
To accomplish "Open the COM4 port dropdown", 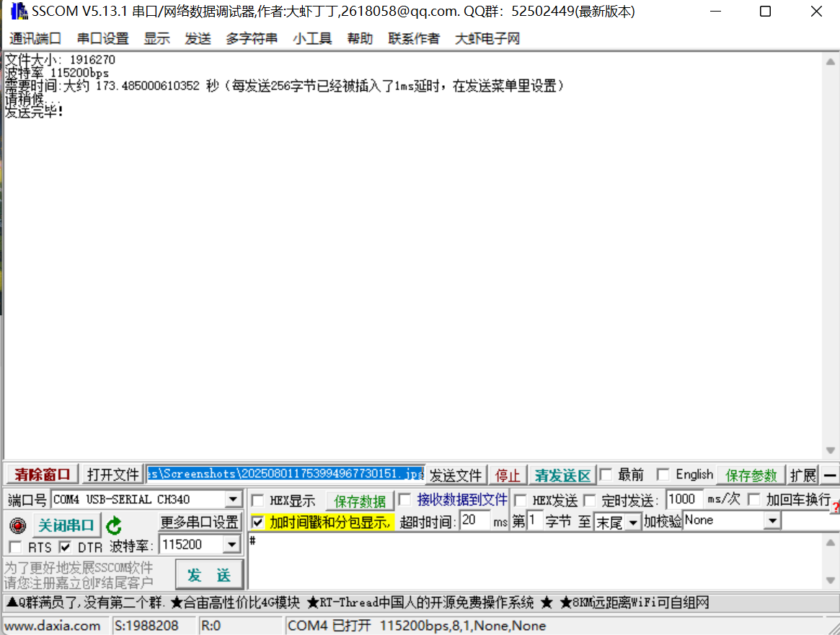I will tap(232, 499).
